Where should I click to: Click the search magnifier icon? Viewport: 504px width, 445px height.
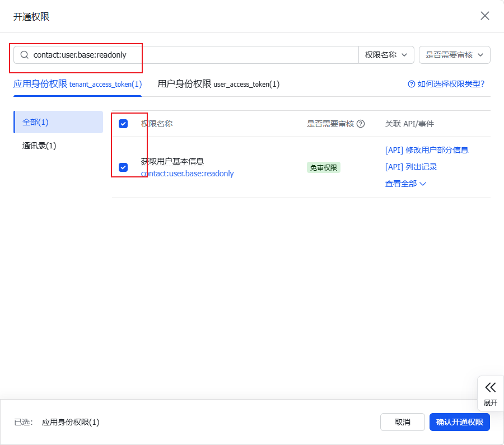[x=25, y=55]
